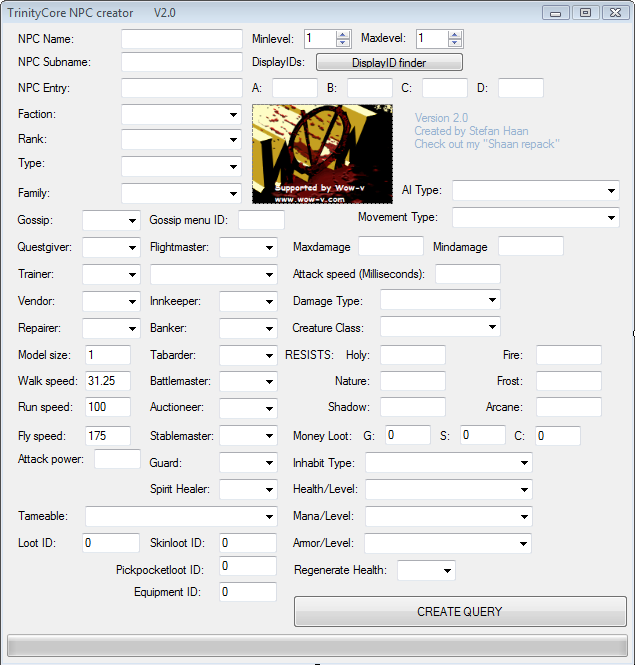The width and height of the screenshot is (636, 665).
Task: Open the Vendor dropdown
Action: click(x=111, y=302)
